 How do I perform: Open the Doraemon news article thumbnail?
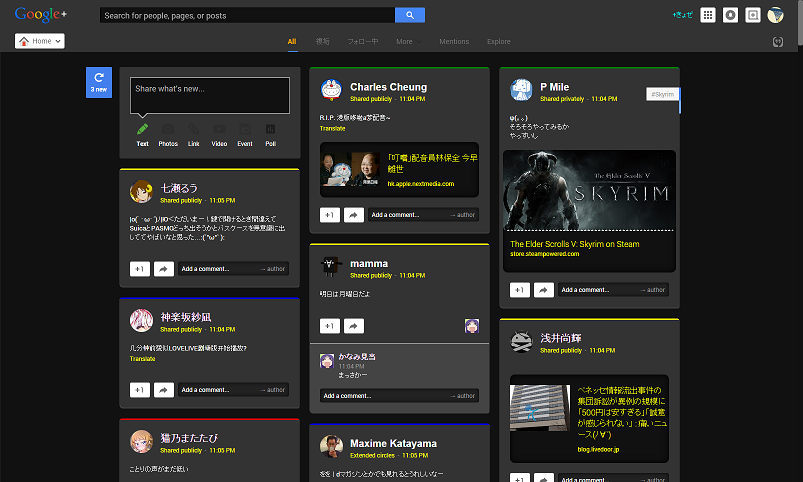coord(350,169)
